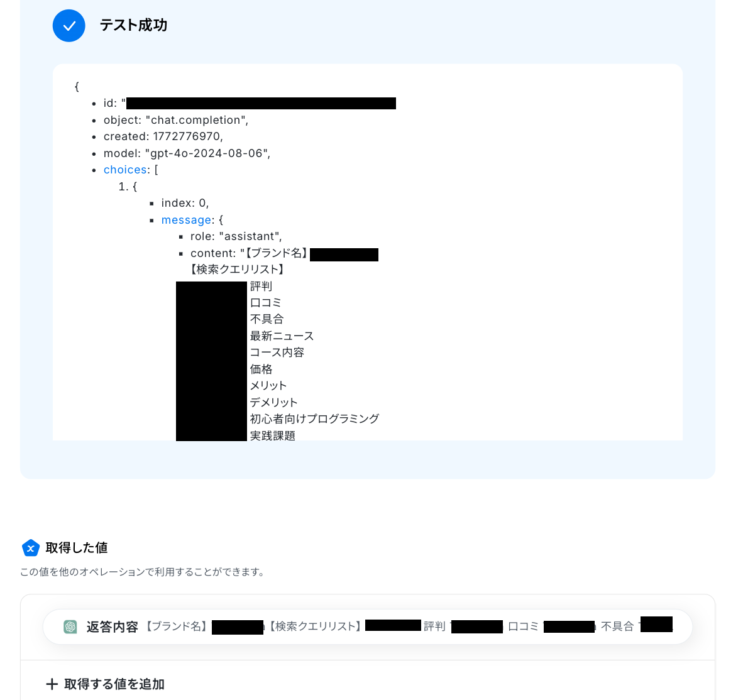
Task: Click the 初心者向けプログラミング query line
Action: (x=315, y=418)
